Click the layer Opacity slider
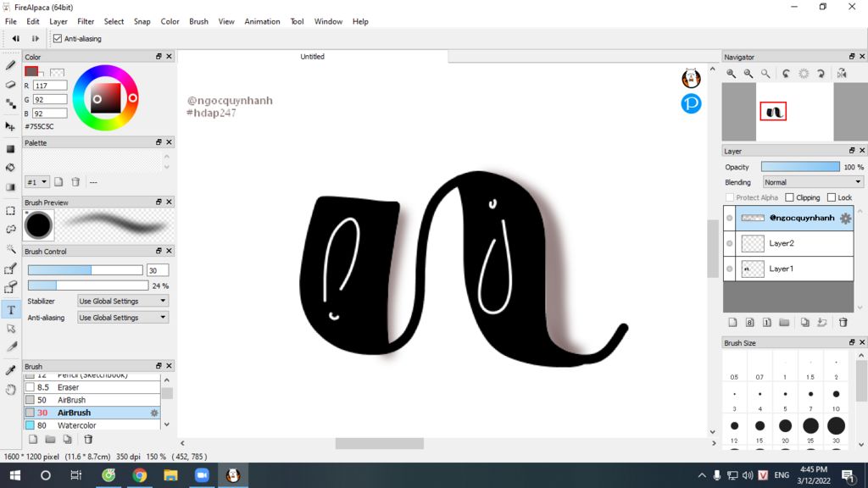The height and width of the screenshot is (488, 868). click(800, 167)
